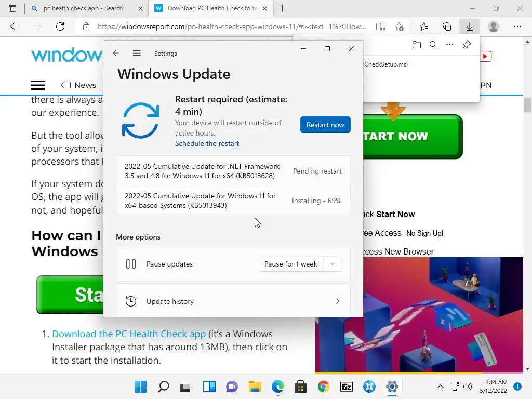Click the Pause updates pause icon
Viewport: 532px width, 399px height.
click(130, 264)
